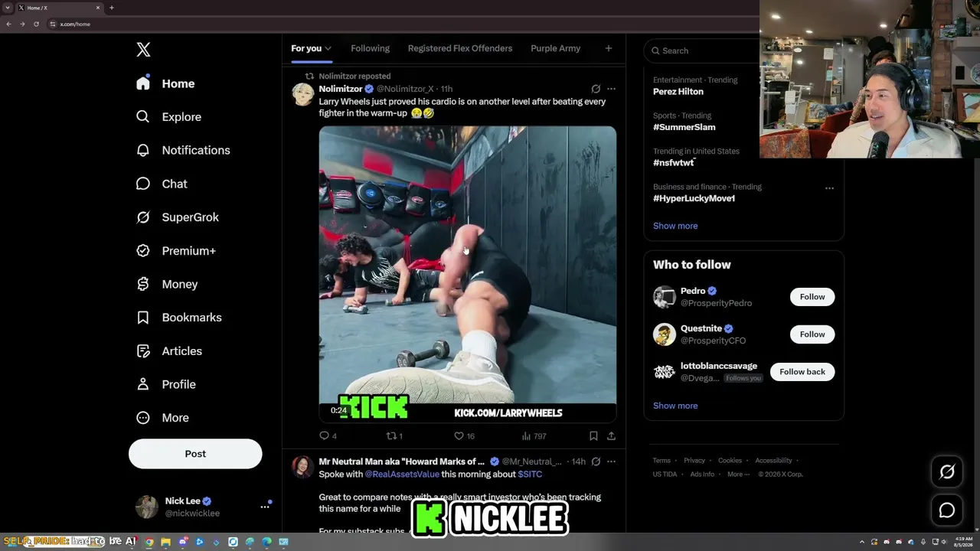Launch SuperGrok from the sidebar
The image size is (980, 551).
click(178, 217)
